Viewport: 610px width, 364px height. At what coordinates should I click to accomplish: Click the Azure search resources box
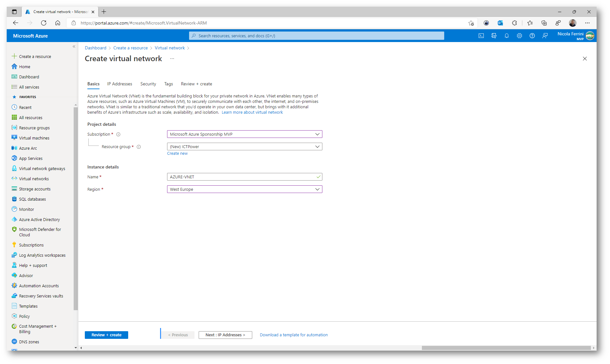pos(316,36)
